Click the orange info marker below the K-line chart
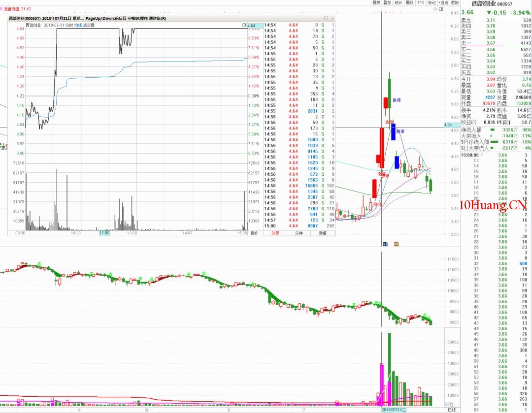The image size is (532, 413). pyautogui.click(x=396, y=244)
